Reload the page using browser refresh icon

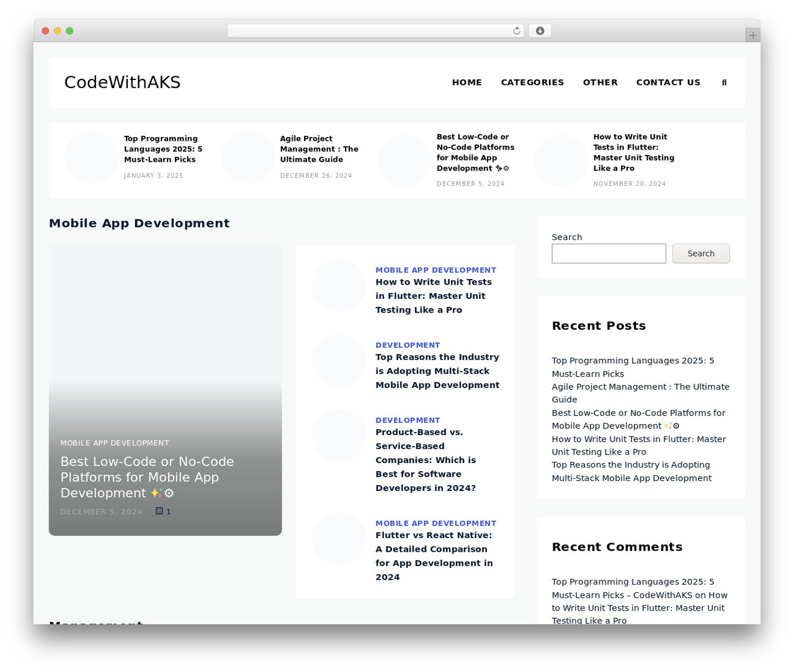(517, 31)
